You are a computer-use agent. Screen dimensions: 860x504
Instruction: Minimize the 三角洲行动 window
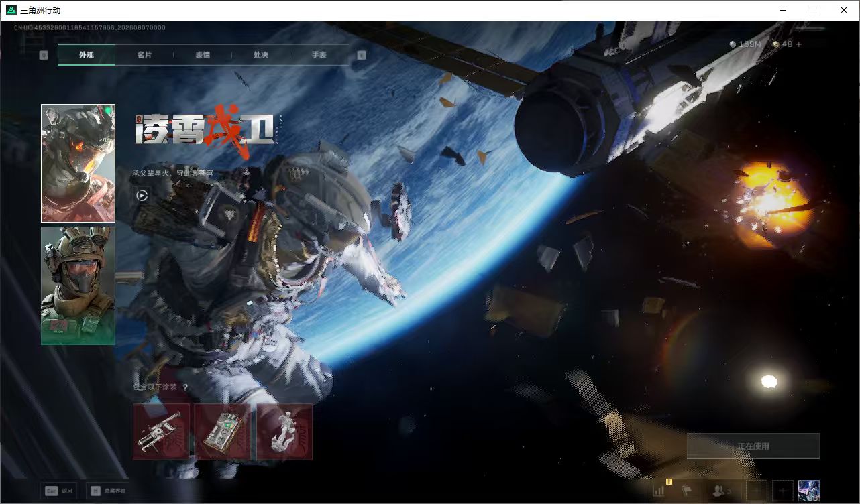coord(783,10)
